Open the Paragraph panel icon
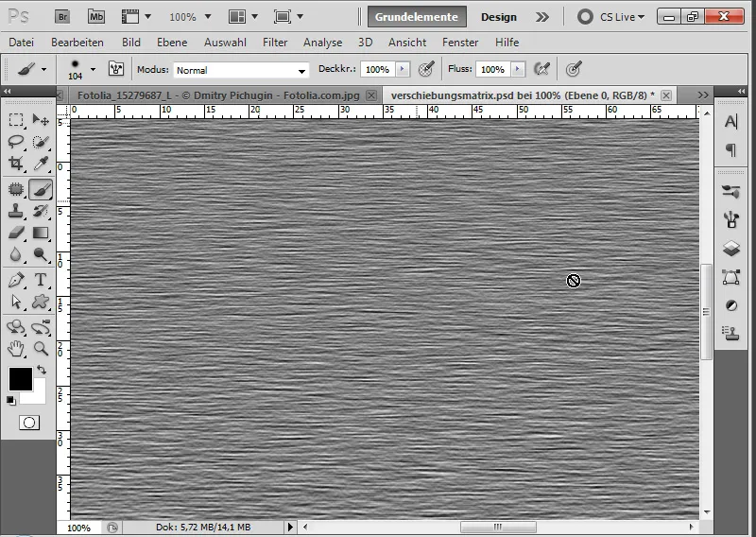The width and height of the screenshot is (756, 537). (730, 150)
